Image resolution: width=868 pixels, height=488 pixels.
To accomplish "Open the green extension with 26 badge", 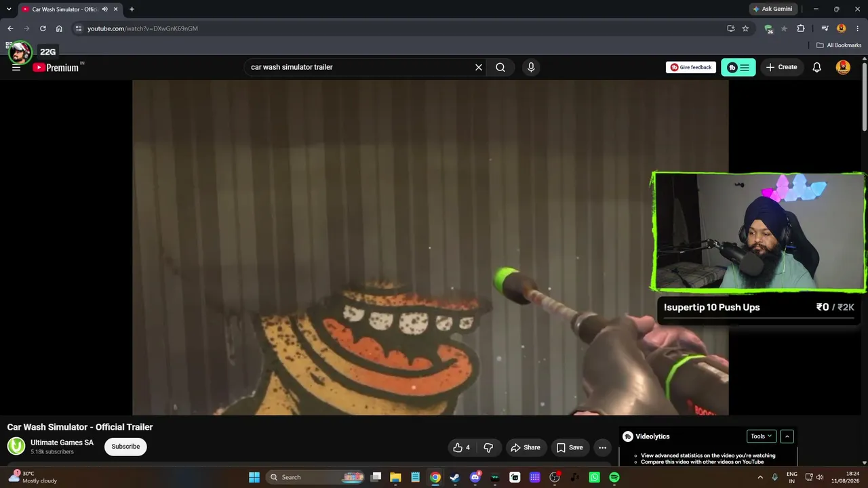I will [x=768, y=28].
